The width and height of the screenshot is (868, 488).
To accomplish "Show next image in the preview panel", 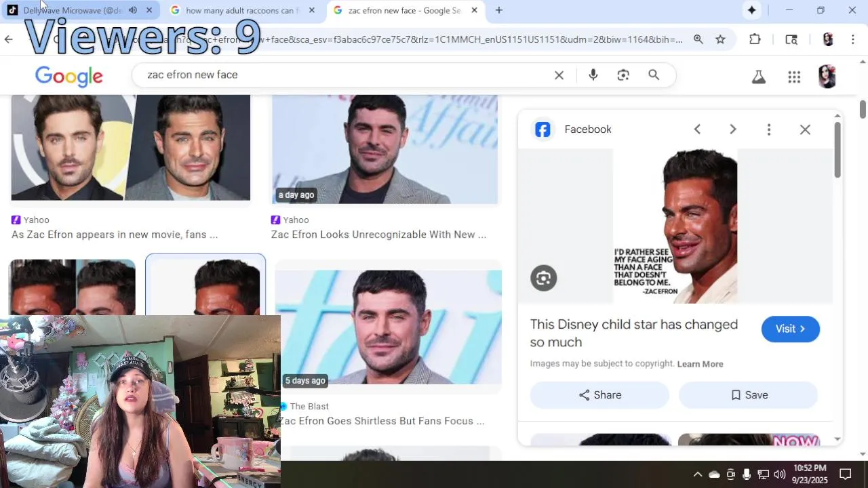I will tap(733, 129).
